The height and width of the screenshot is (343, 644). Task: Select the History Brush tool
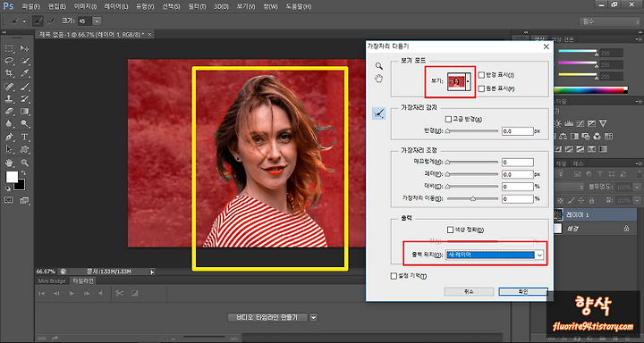(25, 98)
